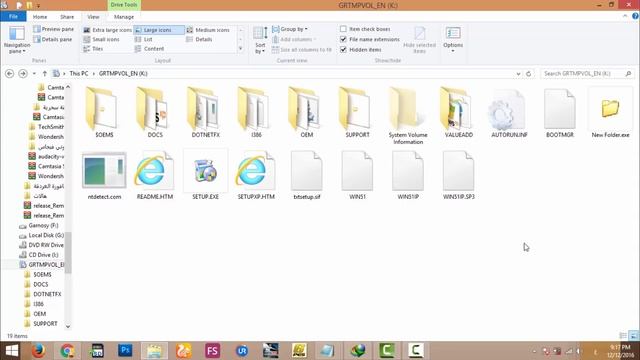Select the WIN51IP.SP3 file
The height and width of the screenshot is (360, 640).
[x=458, y=175]
